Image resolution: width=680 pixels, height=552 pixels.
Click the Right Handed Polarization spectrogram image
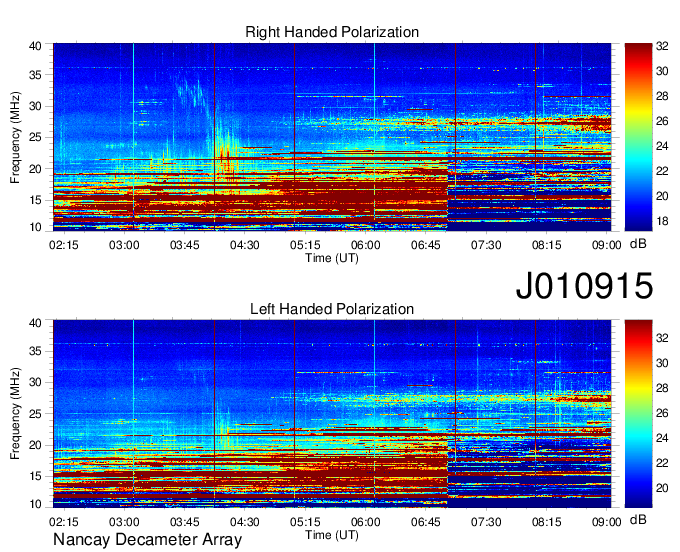click(332, 137)
